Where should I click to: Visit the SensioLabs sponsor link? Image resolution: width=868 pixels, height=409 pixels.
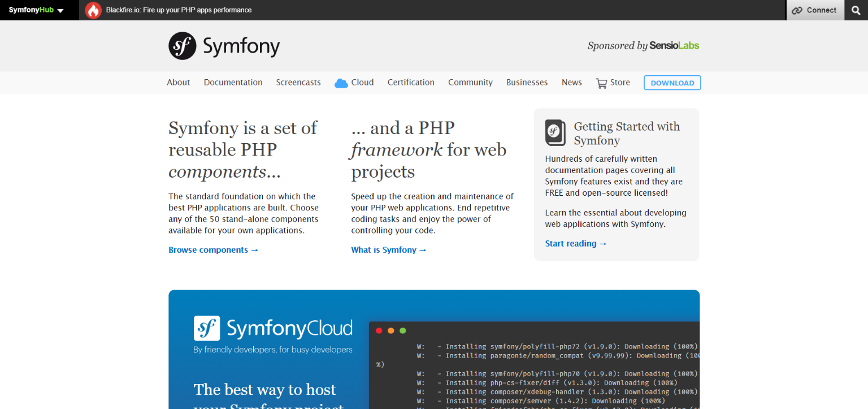point(674,46)
